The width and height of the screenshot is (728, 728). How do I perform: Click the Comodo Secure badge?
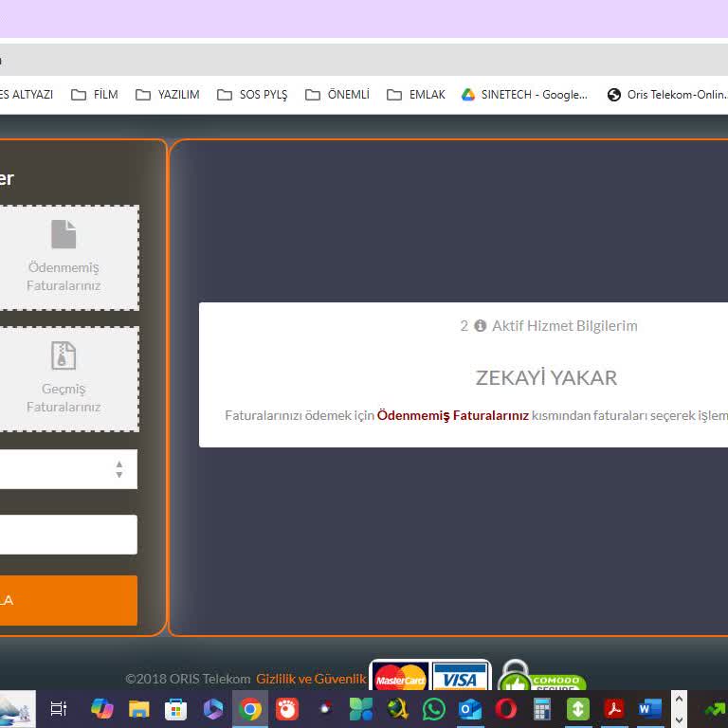pos(542,676)
